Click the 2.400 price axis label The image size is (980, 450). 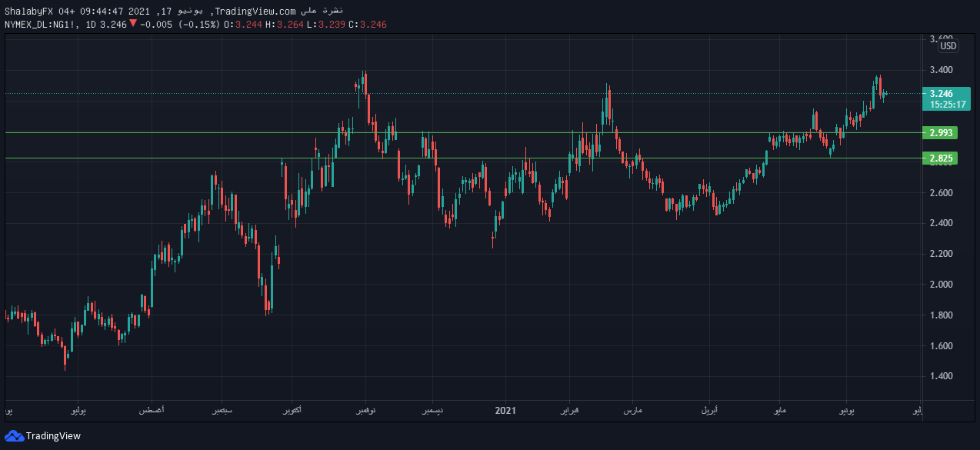click(942, 223)
